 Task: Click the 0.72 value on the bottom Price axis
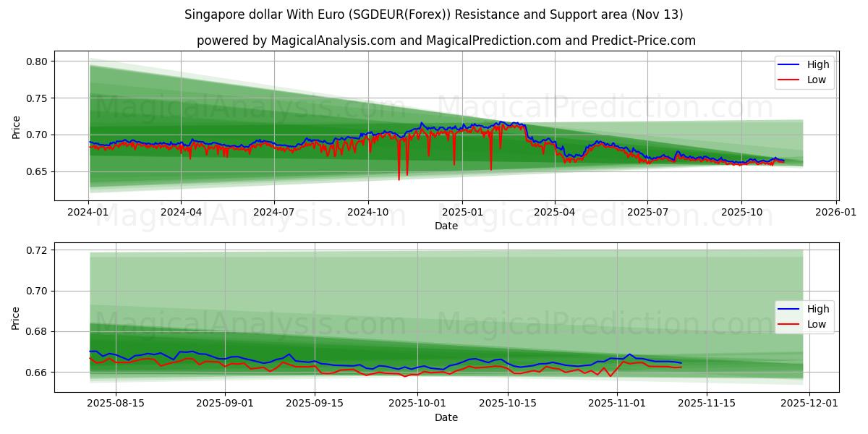click(x=38, y=252)
